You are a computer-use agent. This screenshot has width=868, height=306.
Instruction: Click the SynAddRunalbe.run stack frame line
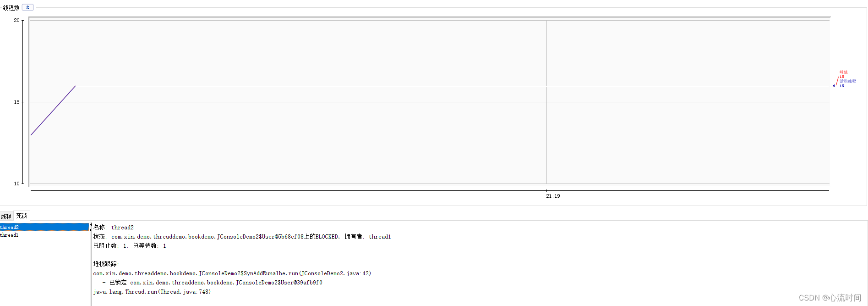(232, 273)
